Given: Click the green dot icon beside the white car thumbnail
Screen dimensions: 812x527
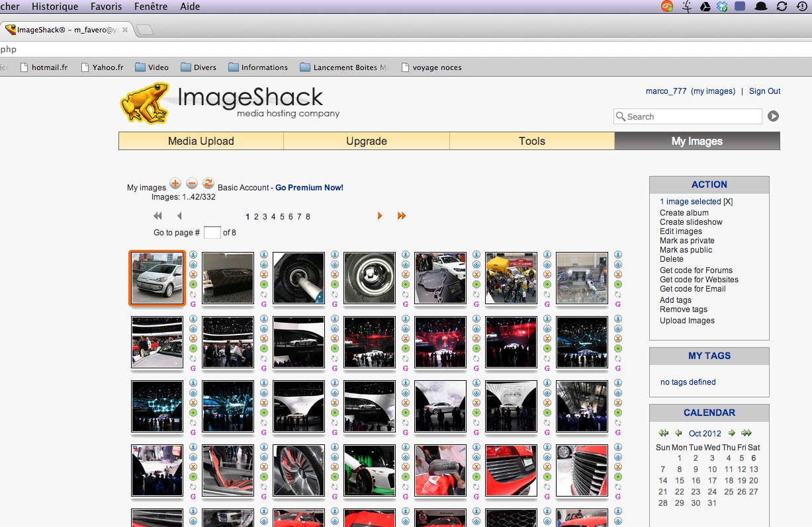Looking at the screenshot, I should 193,284.
